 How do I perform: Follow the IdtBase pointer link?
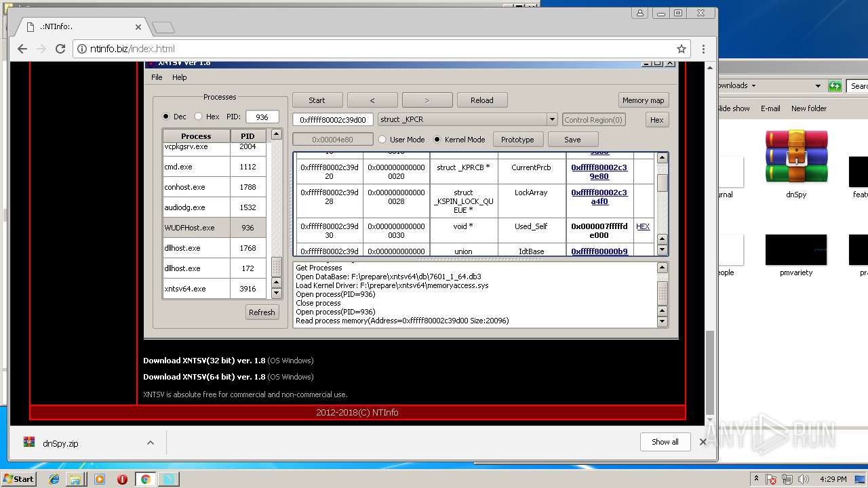[x=599, y=251]
